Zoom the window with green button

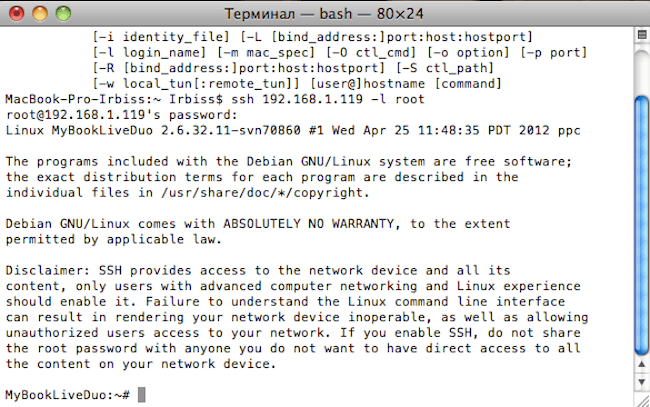(x=63, y=14)
